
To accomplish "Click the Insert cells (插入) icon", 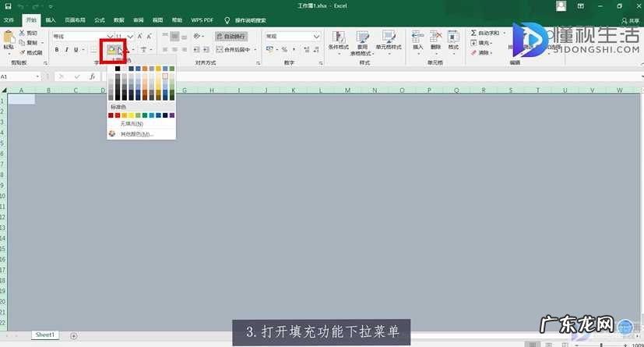I will click(x=417, y=37).
